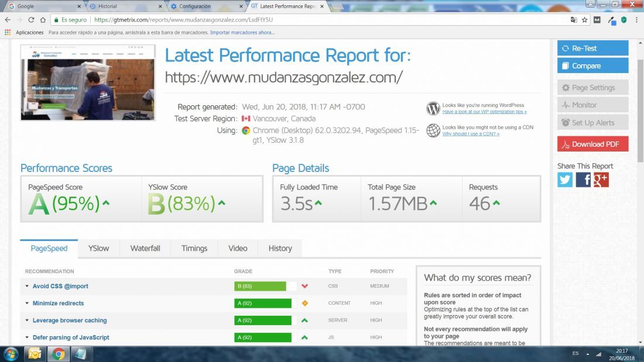This screenshot has width=644, height=362.
Task: Switch to the YSlow tab
Action: (98, 249)
